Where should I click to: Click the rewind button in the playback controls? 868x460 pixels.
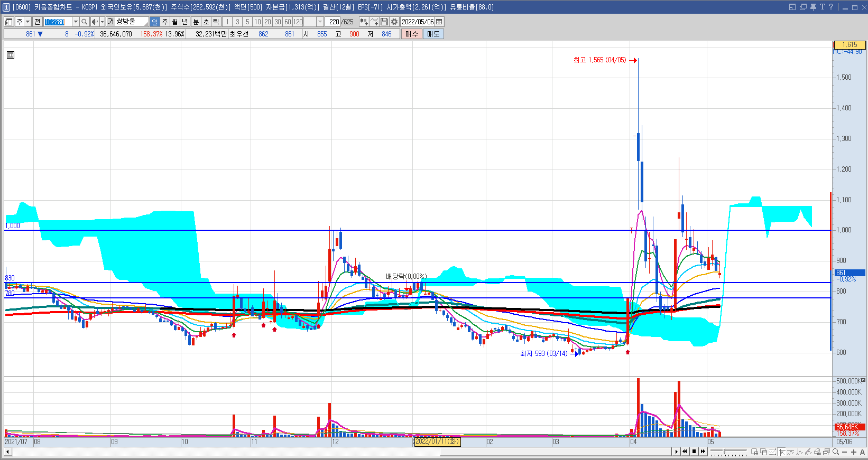click(685, 452)
